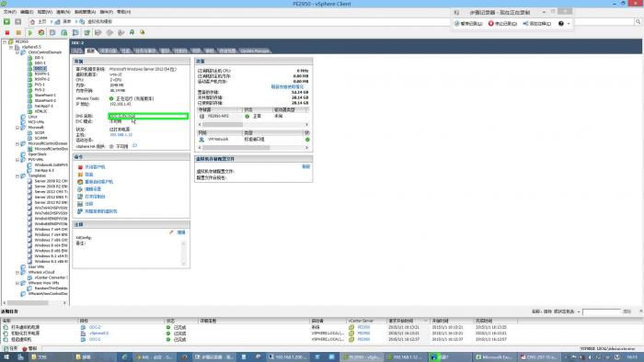Click the green Power On toolbar icon
This screenshot has width=644, height=362.
(30, 32)
